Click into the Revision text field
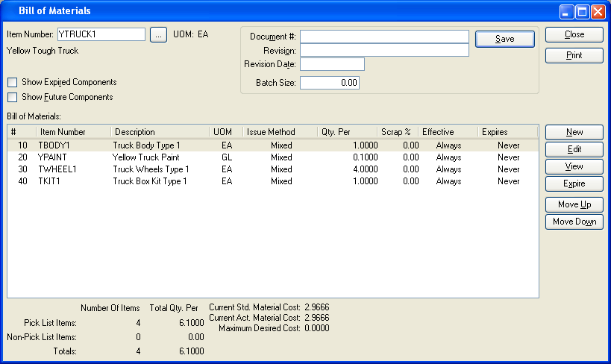This screenshot has height=364, width=611. [384, 50]
